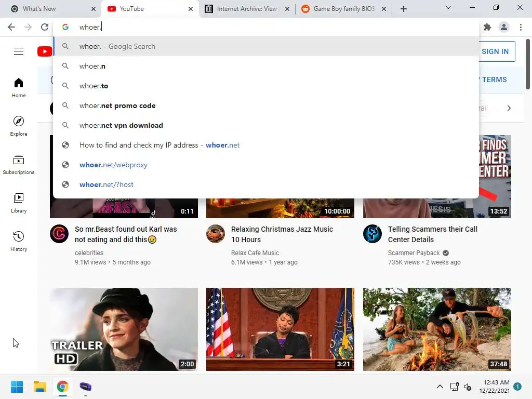
Task: Choose the 'whoer.n' suggestion
Action: tap(266, 66)
